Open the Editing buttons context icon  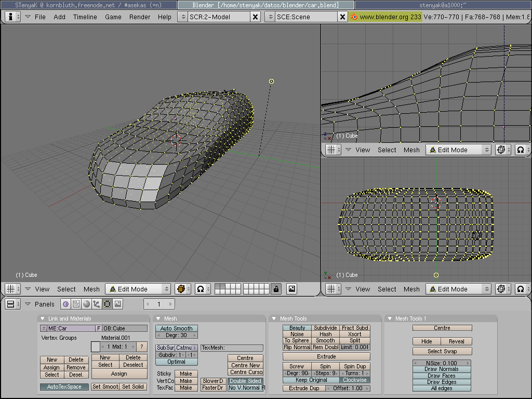[x=108, y=304]
